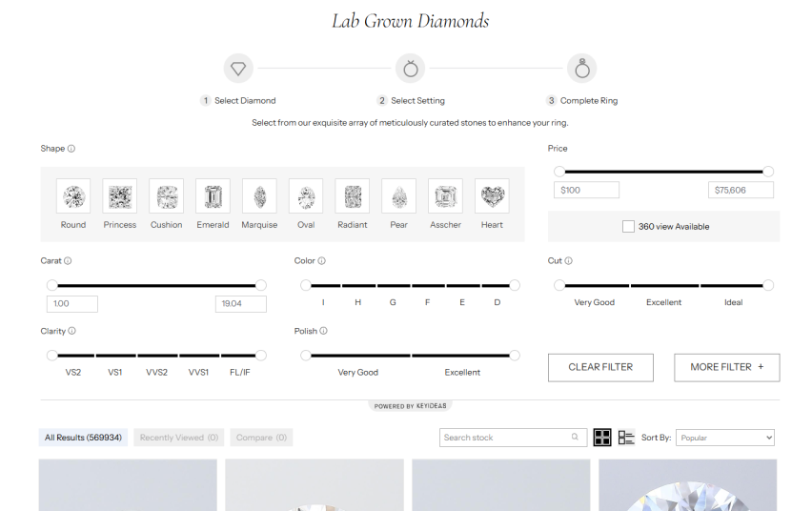Open the Carat info icon
Screen dimensions: 812x511
coord(68,260)
